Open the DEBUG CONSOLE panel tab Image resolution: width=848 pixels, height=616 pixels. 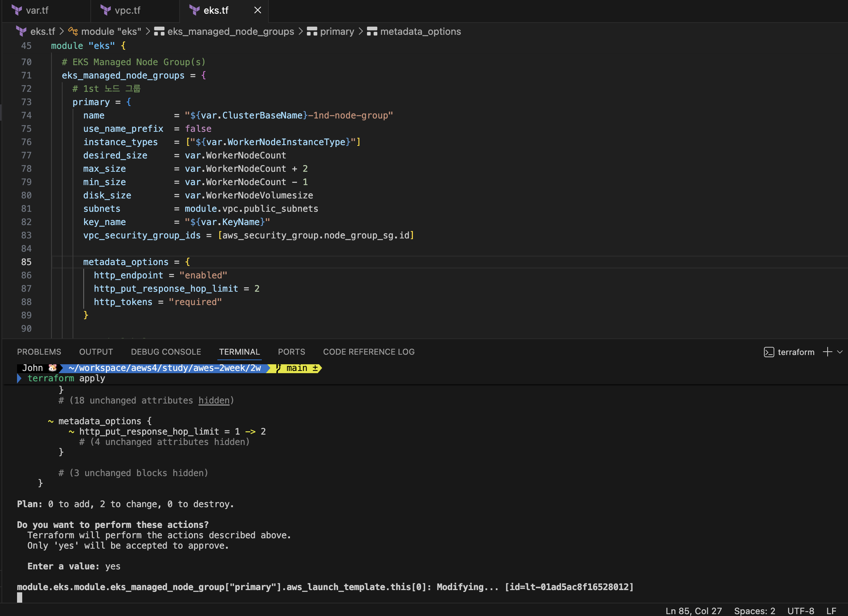tap(166, 352)
